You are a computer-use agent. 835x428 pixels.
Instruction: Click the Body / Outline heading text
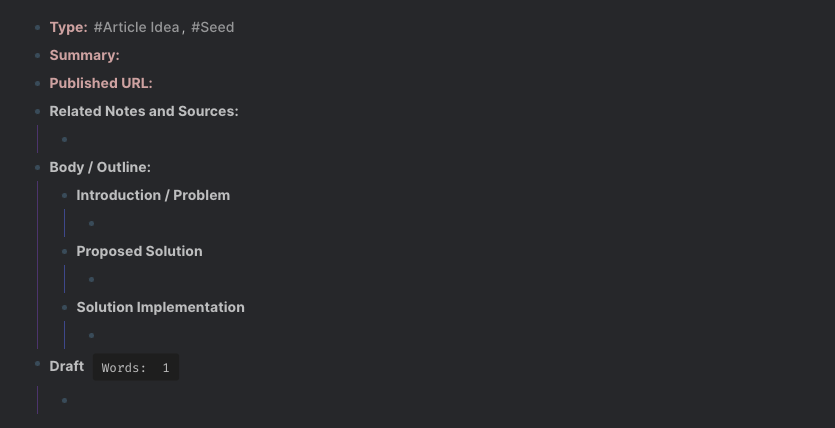100,167
